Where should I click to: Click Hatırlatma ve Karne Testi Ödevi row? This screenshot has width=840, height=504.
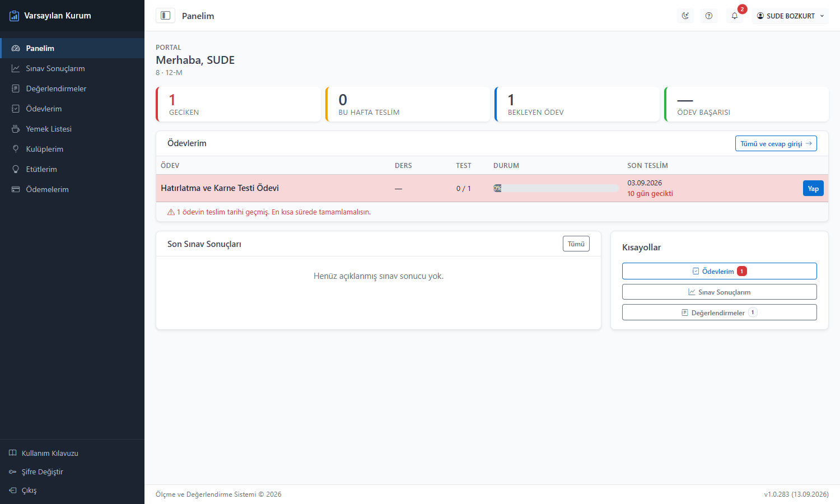click(492, 188)
